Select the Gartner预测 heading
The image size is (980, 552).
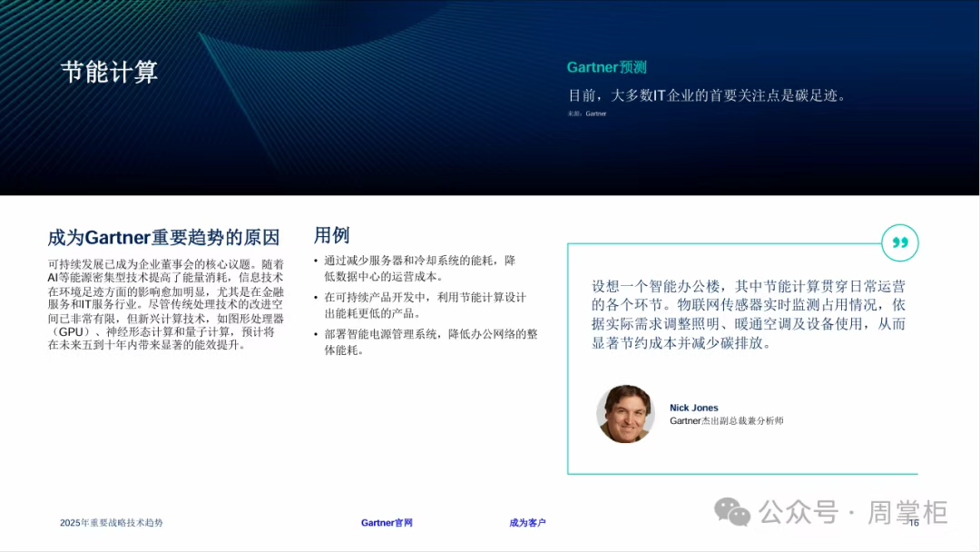606,67
